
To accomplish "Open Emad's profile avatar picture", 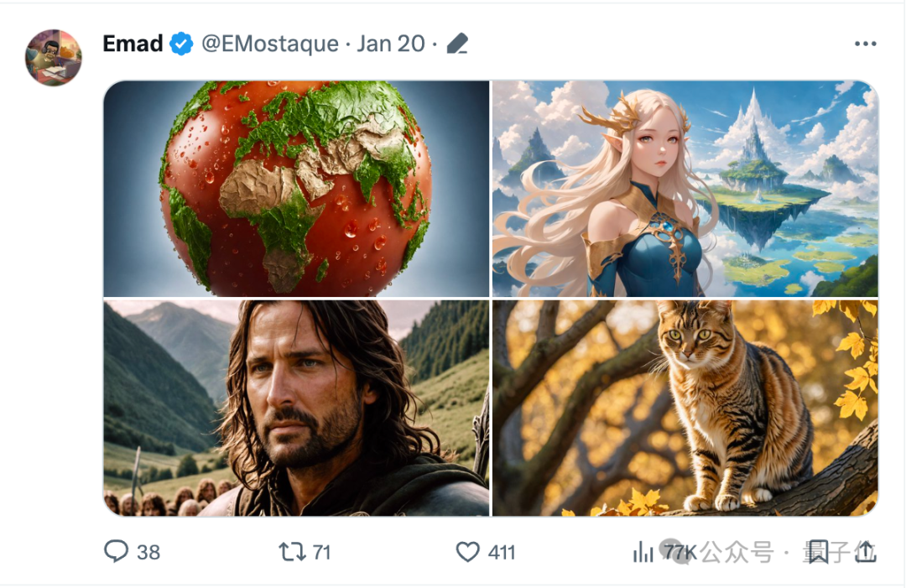I will 54,57.
